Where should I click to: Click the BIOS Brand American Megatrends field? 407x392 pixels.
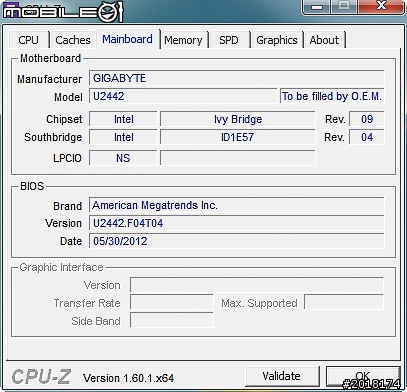(x=237, y=205)
